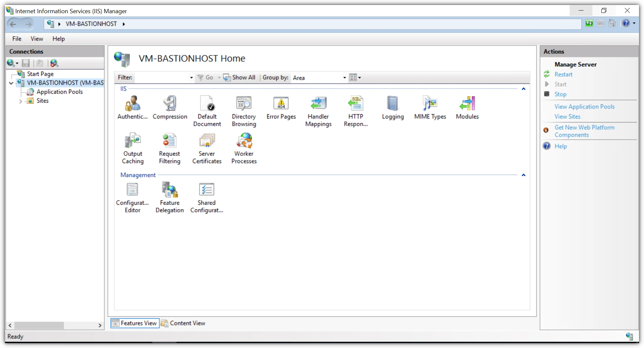Viewport: 644px width, 348px height.
Task: Collapse the Management section
Action: click(523, 175)
